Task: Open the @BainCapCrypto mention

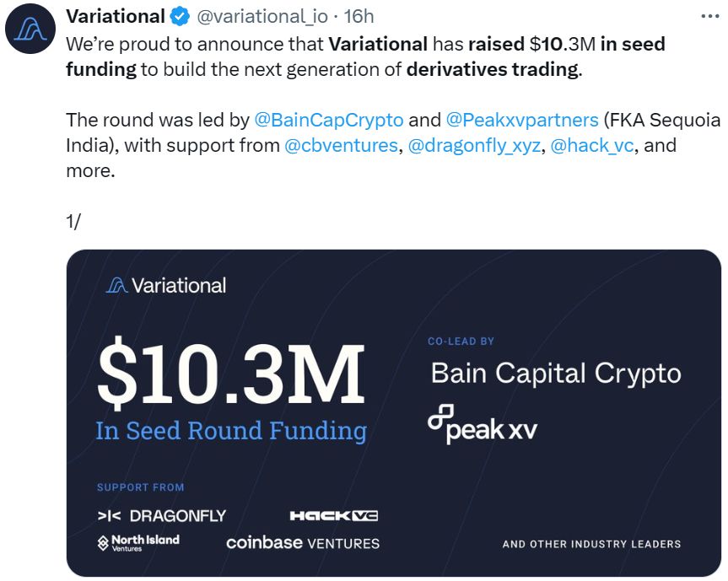Action: coord(329,119)
